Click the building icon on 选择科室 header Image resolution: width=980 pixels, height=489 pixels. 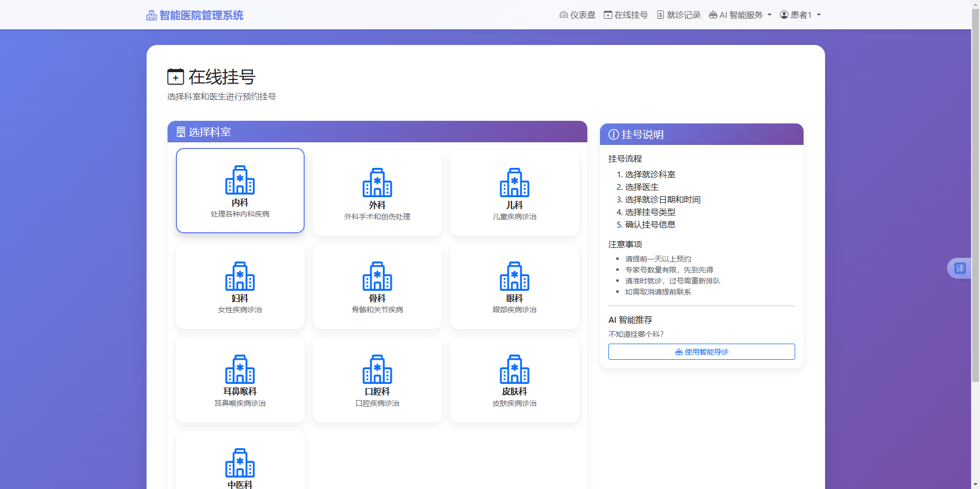181,132
